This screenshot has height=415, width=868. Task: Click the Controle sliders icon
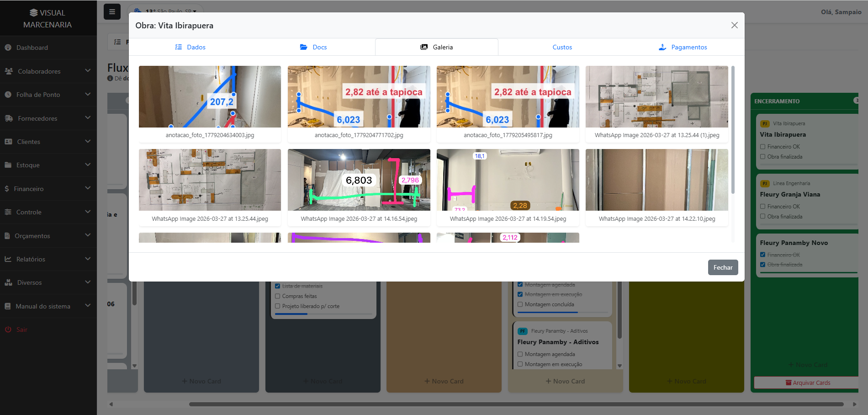8,212
